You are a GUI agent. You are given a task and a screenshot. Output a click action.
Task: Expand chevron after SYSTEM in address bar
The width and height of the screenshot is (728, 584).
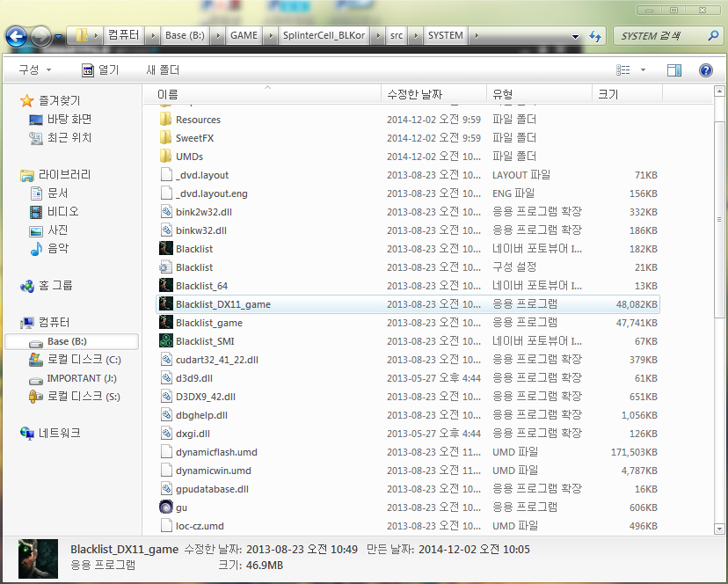coord(477,35)
